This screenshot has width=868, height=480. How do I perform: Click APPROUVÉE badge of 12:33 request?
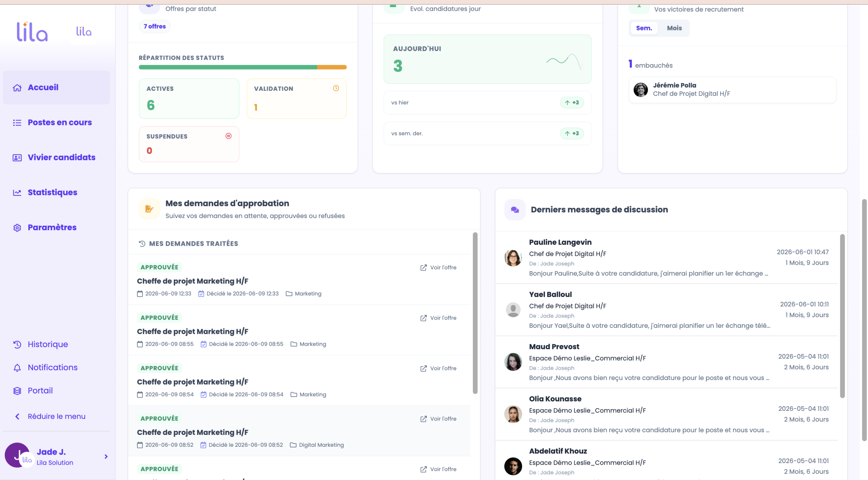click(x=159, y=267)
